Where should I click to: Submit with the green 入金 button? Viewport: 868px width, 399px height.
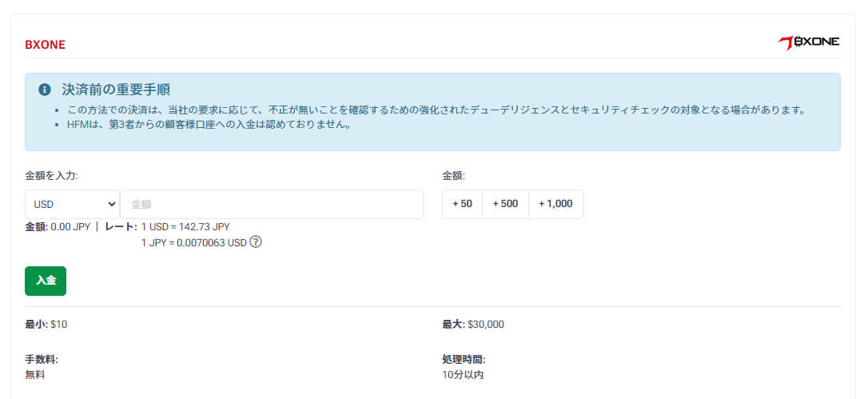(46, 281)
